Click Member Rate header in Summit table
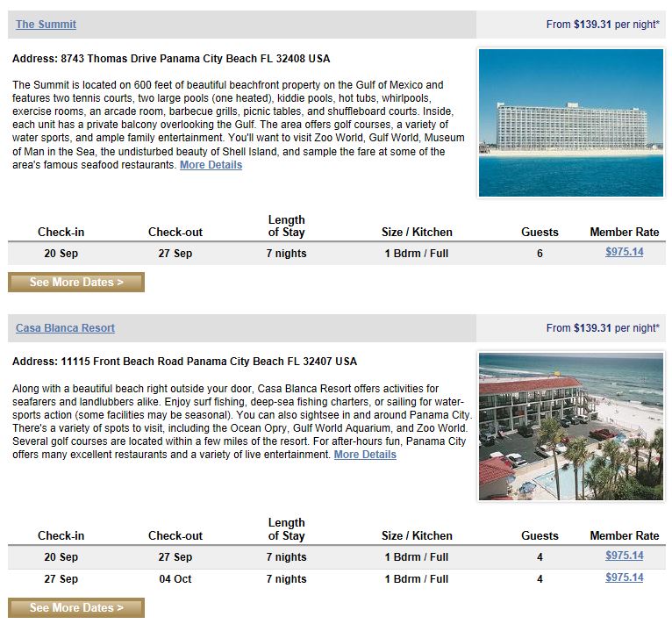Viewport: 672px width, 624px height. [x=624, y=233]
